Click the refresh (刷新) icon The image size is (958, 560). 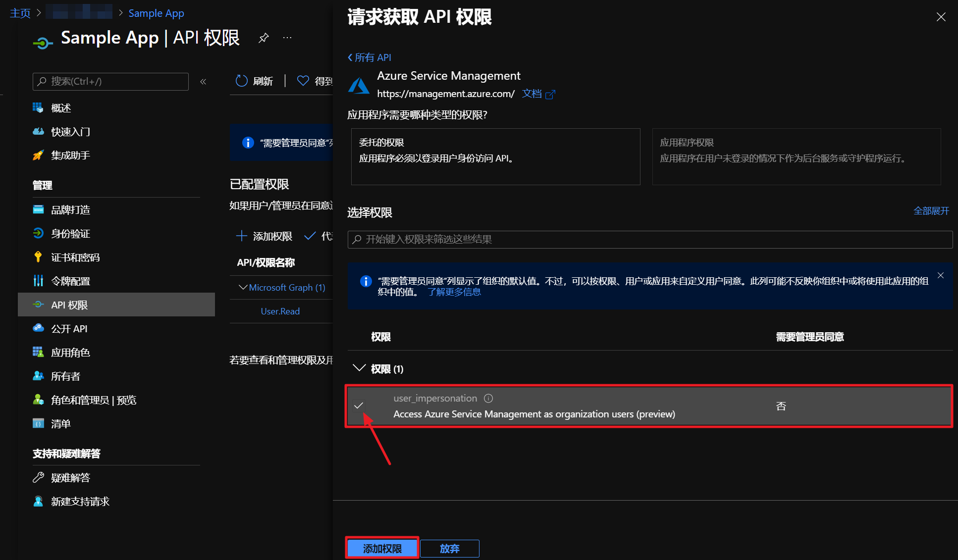point(241,81)
